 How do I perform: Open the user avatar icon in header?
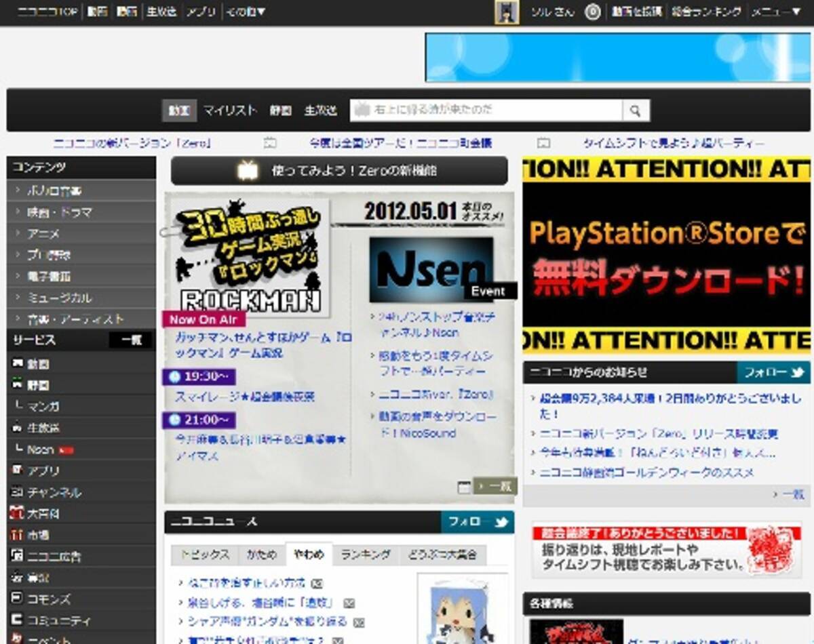pyautogui.click(x=506, y=12)
